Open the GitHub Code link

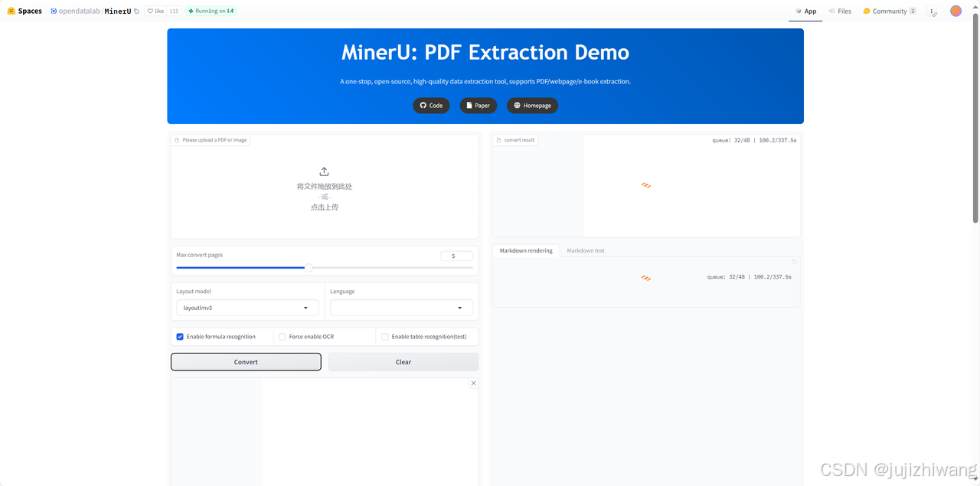tap(431, 106)
